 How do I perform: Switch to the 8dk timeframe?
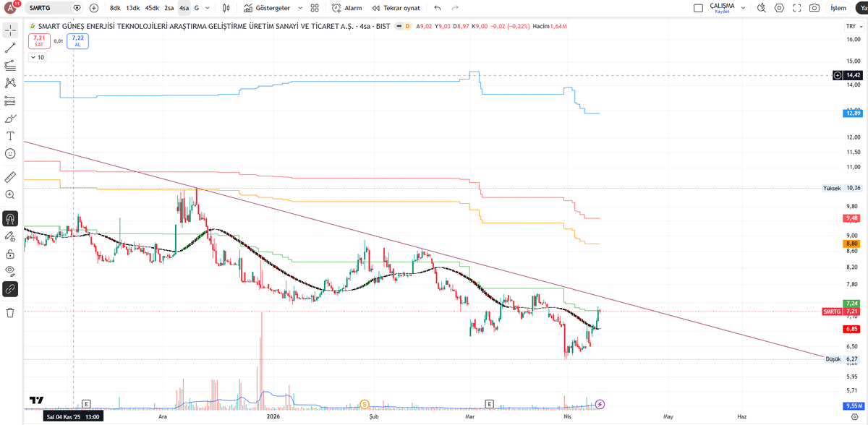coord(115,8)
